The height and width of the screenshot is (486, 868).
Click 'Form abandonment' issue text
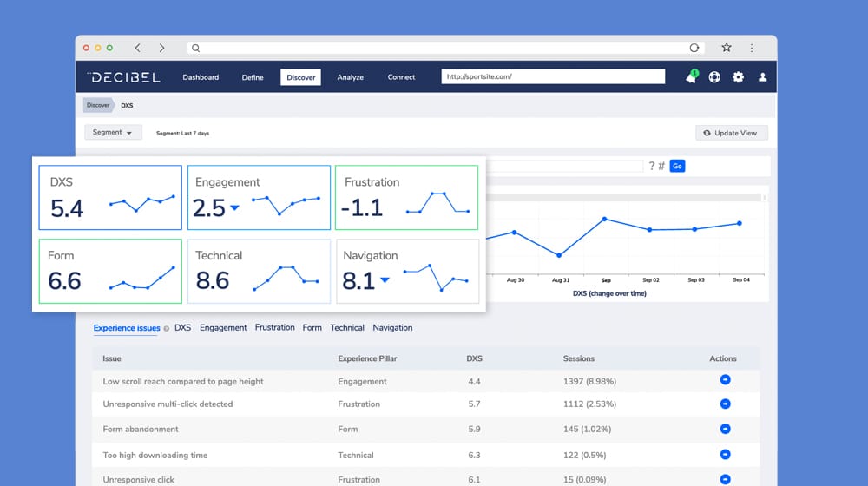click(x=141, y=429)
